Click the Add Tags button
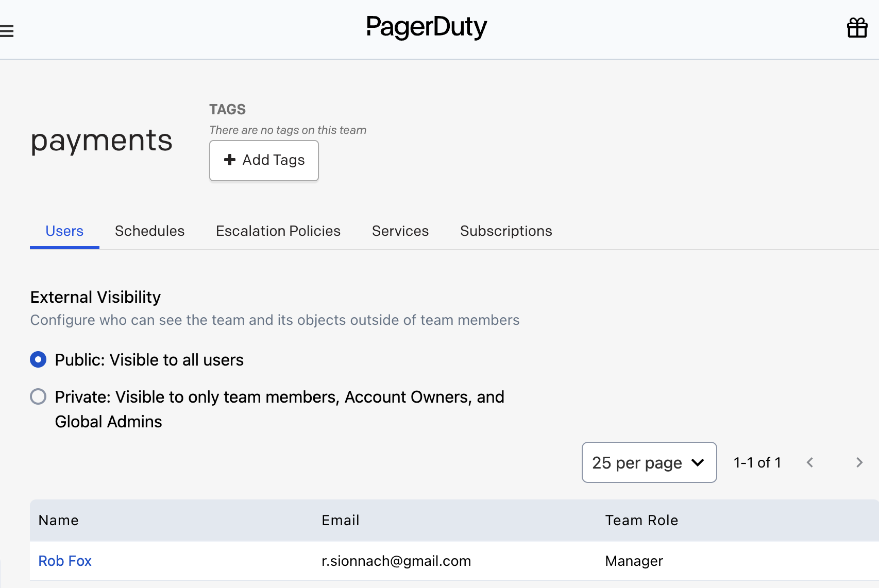 (x=264, y=160)
